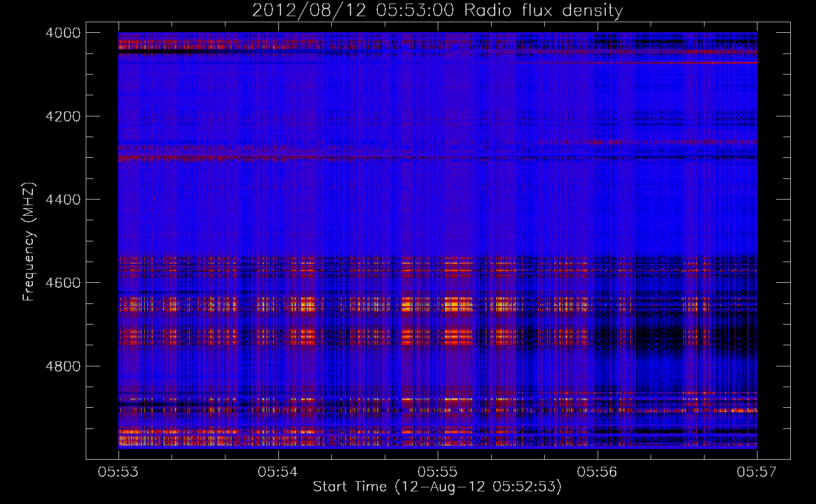
Task: Click the 05:55 time tick label
Action: [438, 472]
